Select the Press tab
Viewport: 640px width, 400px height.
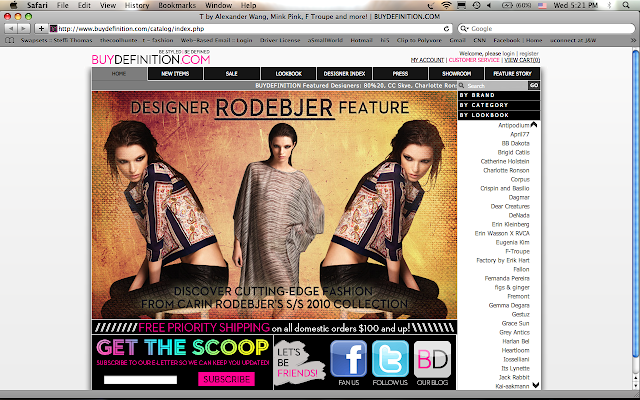(400, 73)
